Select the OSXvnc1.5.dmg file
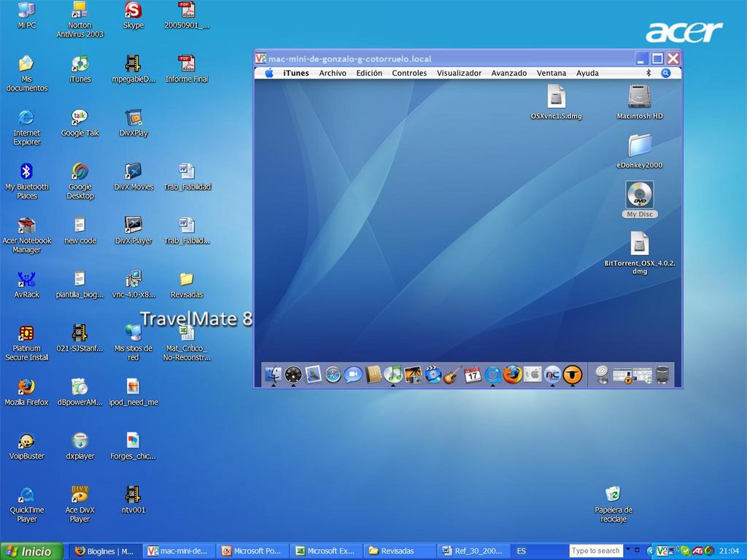 pos(556,102)
